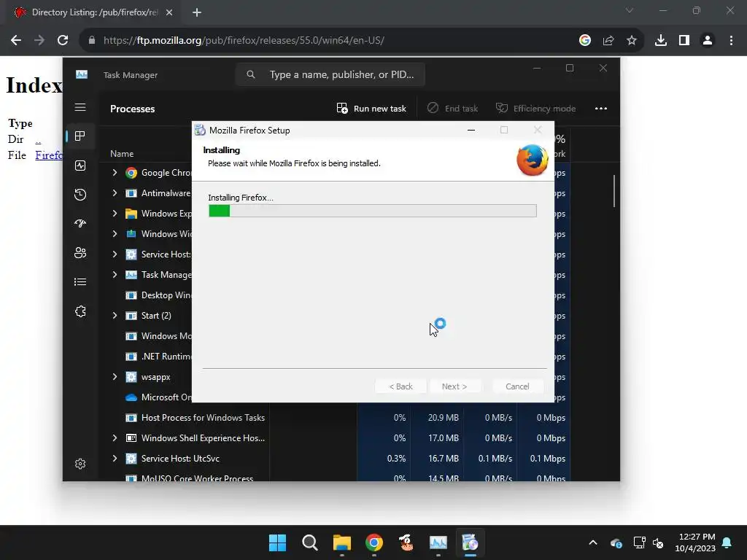Image resolution: width=747 pixels, height=560 pixels.
Task: Open Chrome downloads icon
Action: tap(661, 41)
